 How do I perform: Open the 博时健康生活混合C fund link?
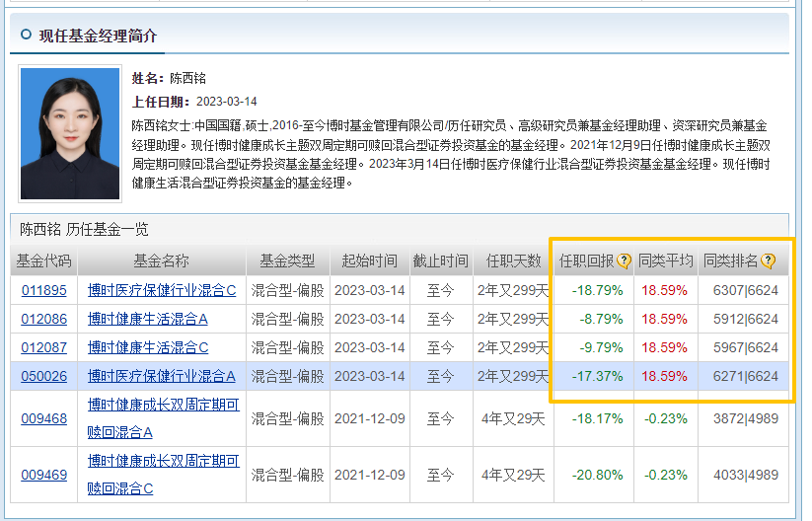point(148,347)
